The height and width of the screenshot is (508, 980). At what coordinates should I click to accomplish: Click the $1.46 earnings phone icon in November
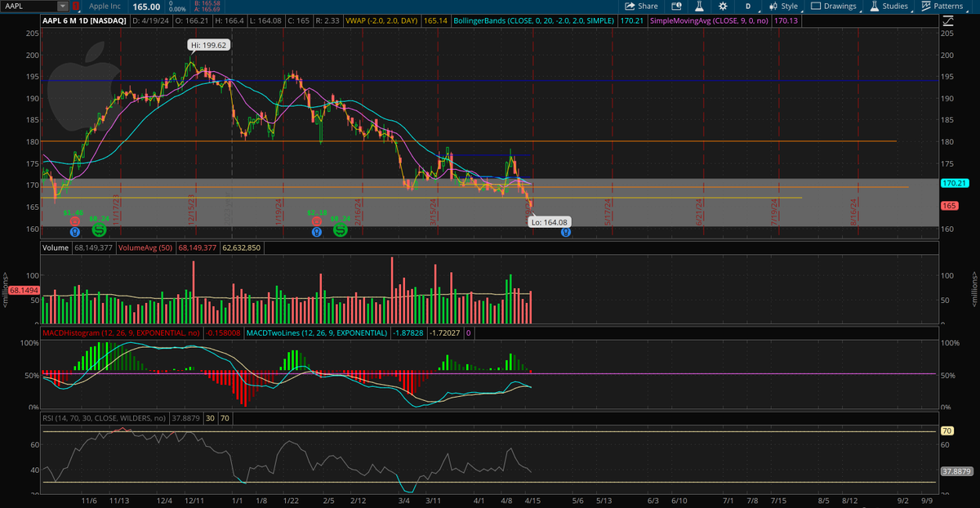(x=74, y=221)
